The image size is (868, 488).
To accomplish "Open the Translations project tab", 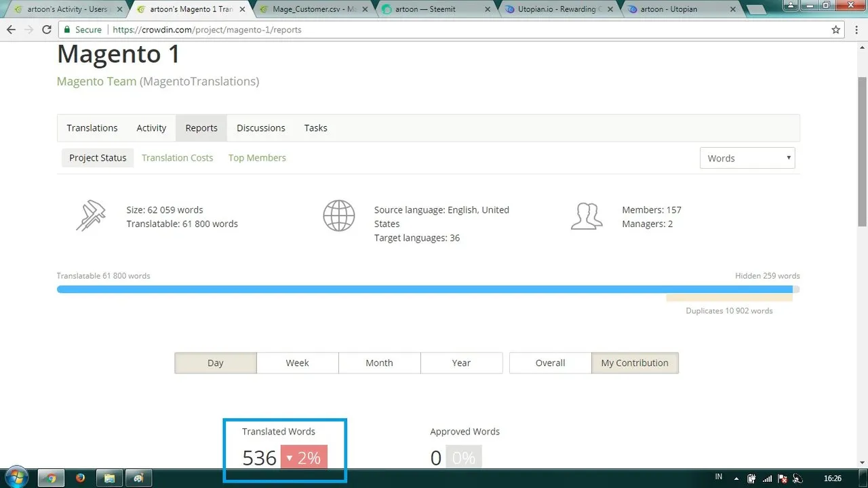I will pyautogui.click(x=92, y=128).
